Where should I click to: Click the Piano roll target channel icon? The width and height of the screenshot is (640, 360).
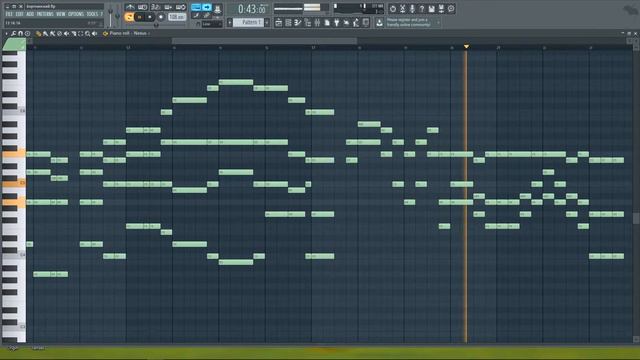(x=105, y=33)
